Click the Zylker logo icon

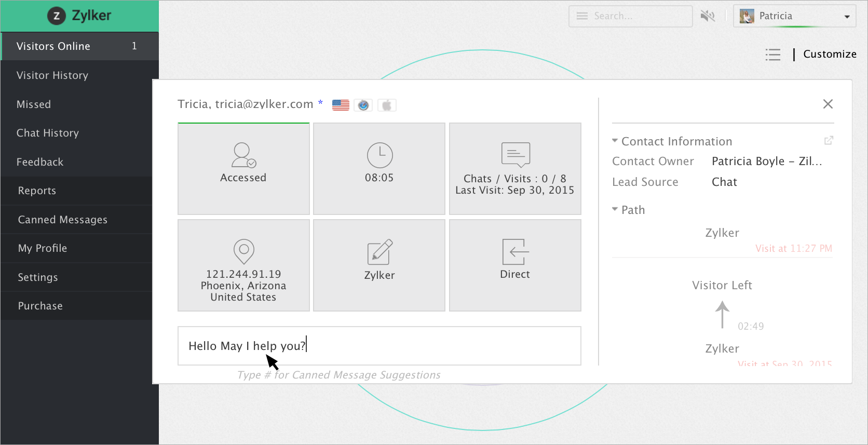click(x=57, y=16)
